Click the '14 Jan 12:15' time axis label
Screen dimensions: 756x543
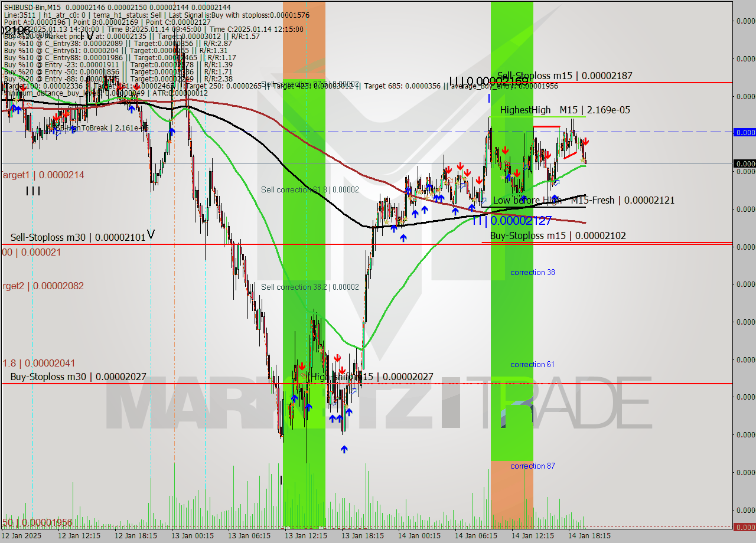click(532, 536)
